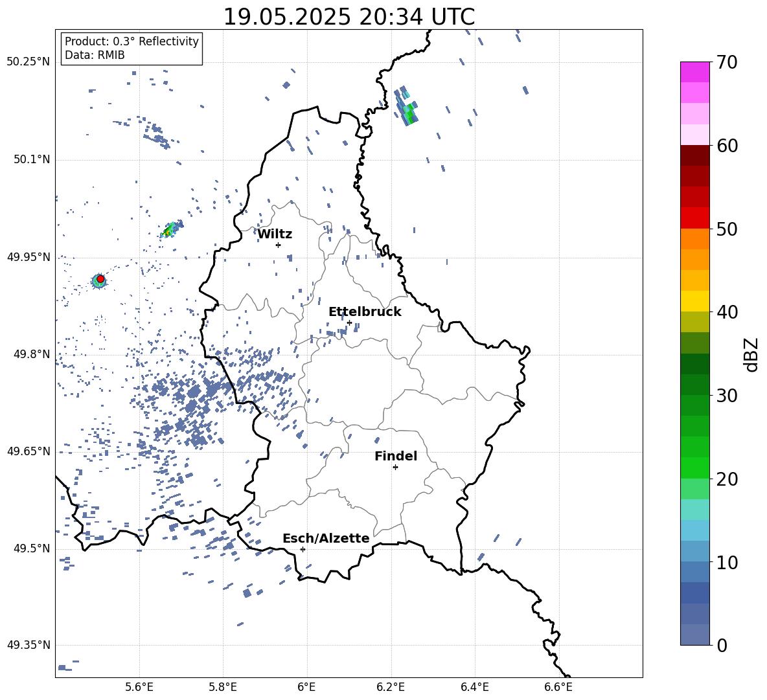Screen dimensions: 767x700
Task: Click the 6.4°E longitude label
Action: [x=474, y=687]
